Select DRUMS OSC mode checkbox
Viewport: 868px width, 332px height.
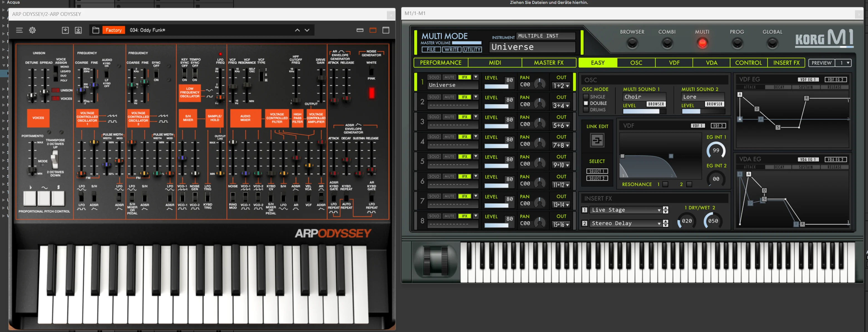click(x=586, y=110)
